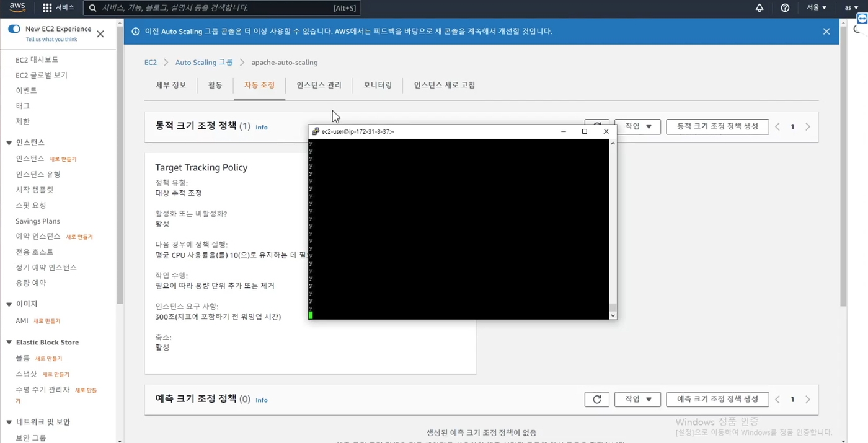Toggle the New EC2 Experience switch
Viewport: 868px width, 443px height.
click(14, 29)
